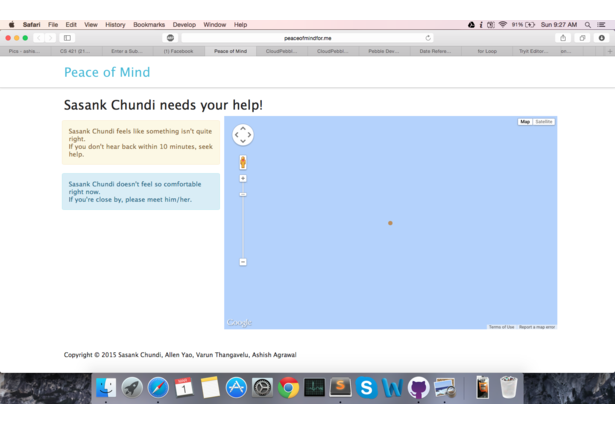Open the Share button in Safari toolbar
This screenshot has width=615, height=424.
tap(563, 38)
